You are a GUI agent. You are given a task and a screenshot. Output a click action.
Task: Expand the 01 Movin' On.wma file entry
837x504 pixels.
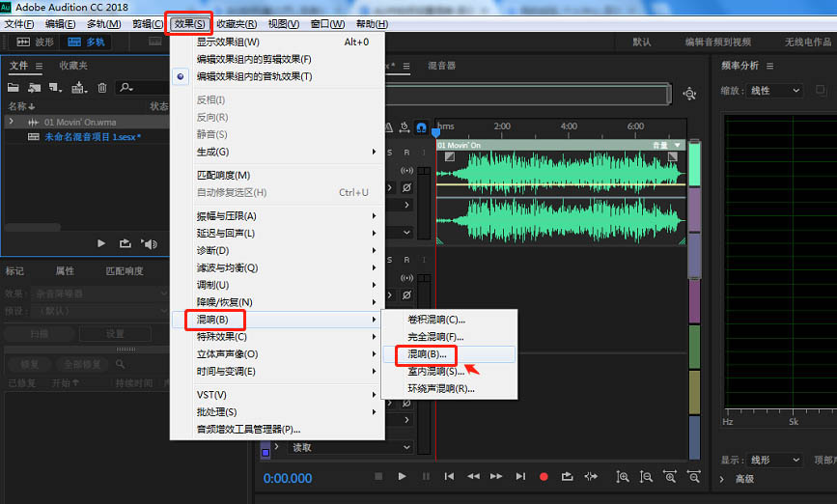coord(11,123)
